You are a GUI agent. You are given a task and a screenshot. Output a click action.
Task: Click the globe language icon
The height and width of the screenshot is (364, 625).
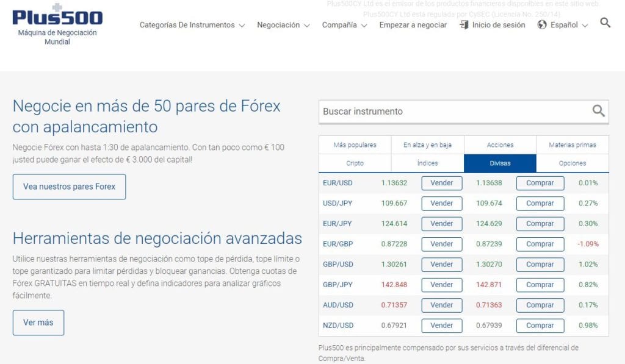[x=542, y=24]
